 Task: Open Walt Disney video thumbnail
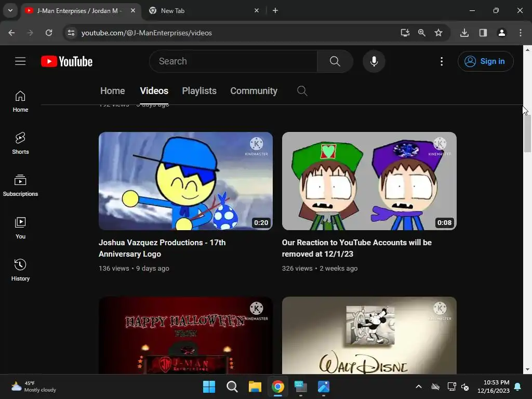pyautogui.click(x=369, y=335)
